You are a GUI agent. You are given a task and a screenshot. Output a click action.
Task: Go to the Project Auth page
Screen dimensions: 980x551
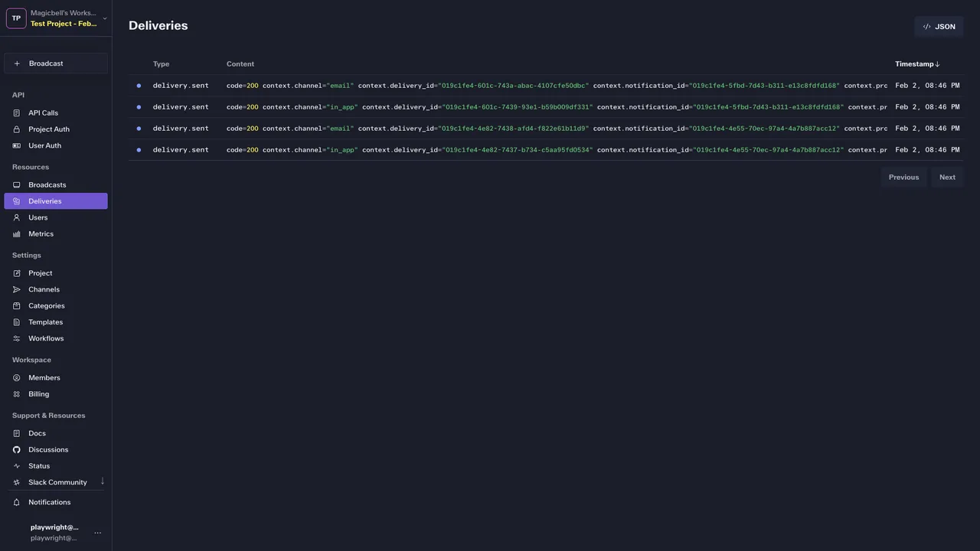(x=56, y=129)
